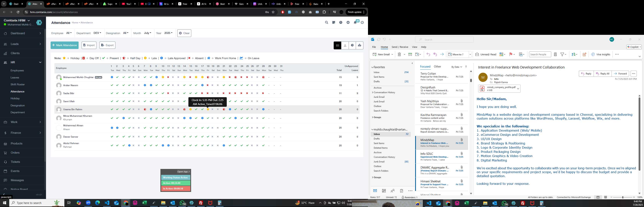The height and width of the screenshot is (207, 644).
Task: Open the red Follow Up flag dropdown
Action: (x=512, y=54)
